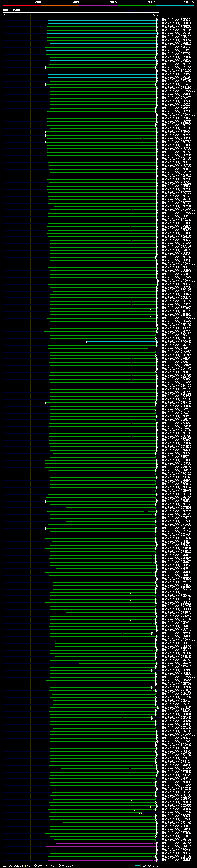The width and height of the screenshot is (197, 868).
Task: Select the UniRef100_Q8W2X5 label
Action: point(177,355)
